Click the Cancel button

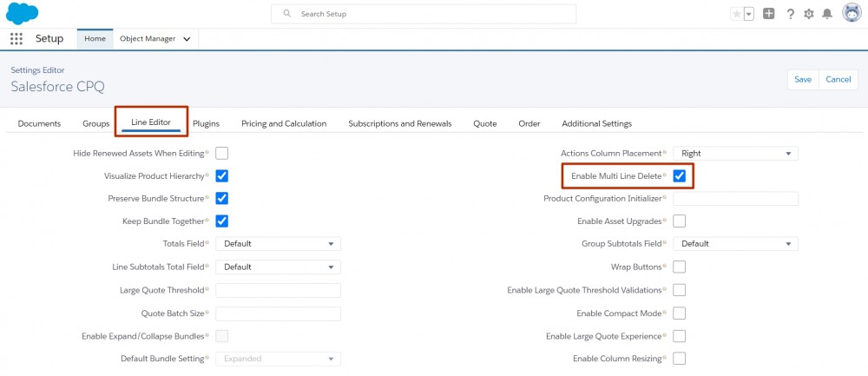click(x=838, y=79)
